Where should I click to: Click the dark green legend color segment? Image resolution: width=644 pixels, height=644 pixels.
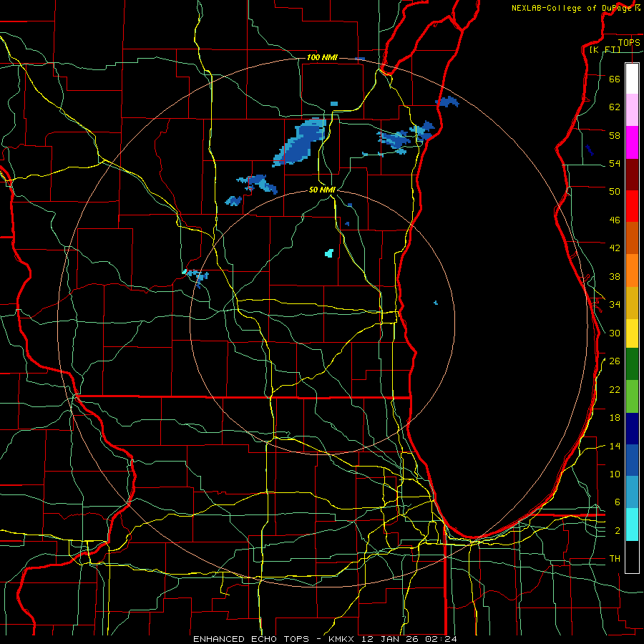tap(632, 364)
